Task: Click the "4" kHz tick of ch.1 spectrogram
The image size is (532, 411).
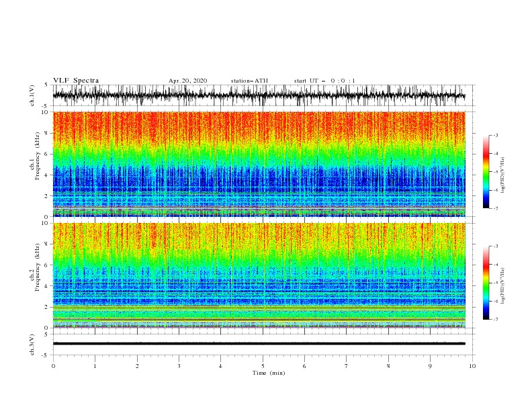Action: [47, 175]
